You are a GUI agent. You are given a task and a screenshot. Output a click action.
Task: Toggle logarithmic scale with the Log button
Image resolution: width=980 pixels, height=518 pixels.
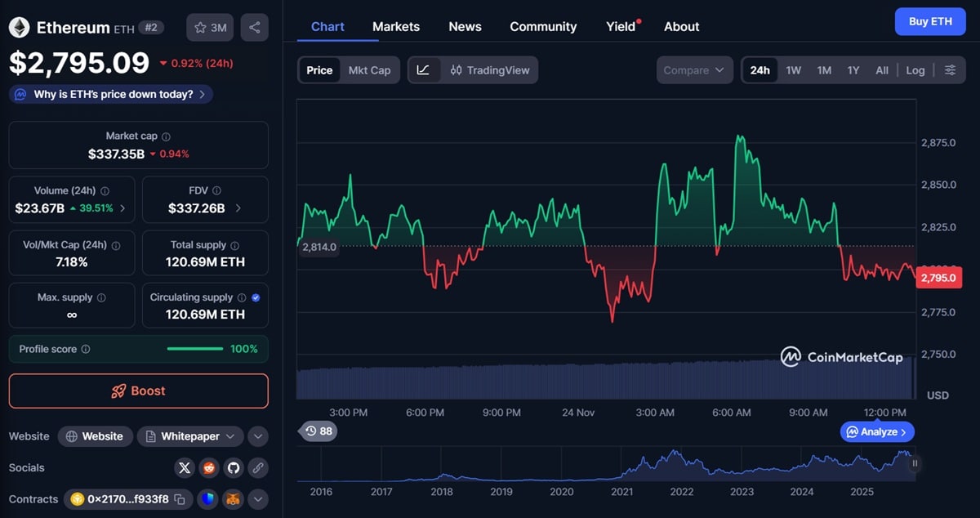915,69
